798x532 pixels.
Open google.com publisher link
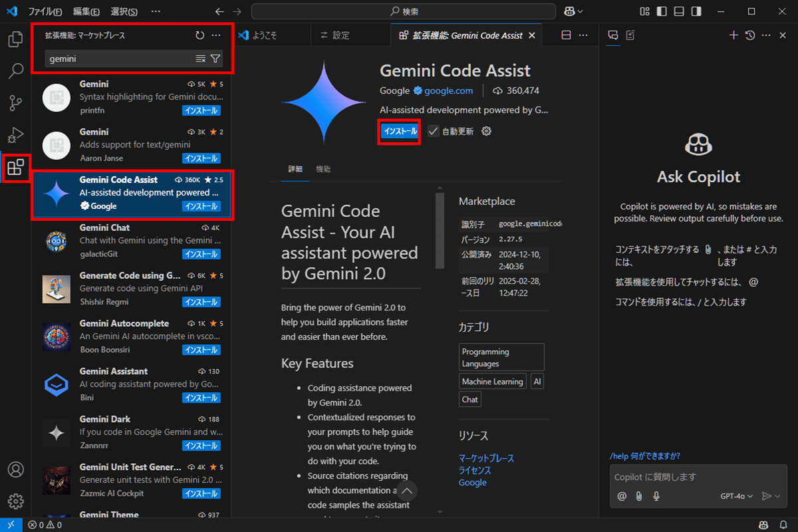[x=449, y=90]
